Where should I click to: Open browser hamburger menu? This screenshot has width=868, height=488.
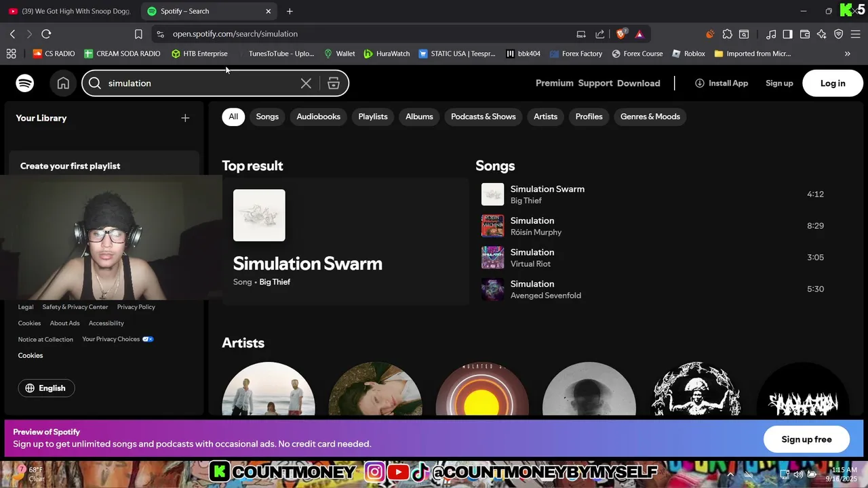click(x=855, y=34)
